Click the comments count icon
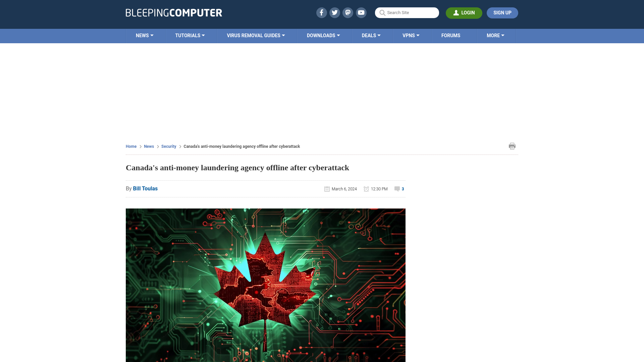 coord(397,189)
